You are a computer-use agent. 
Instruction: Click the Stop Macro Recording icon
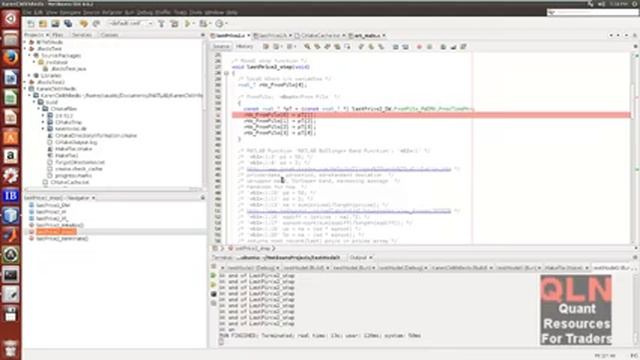429,47
